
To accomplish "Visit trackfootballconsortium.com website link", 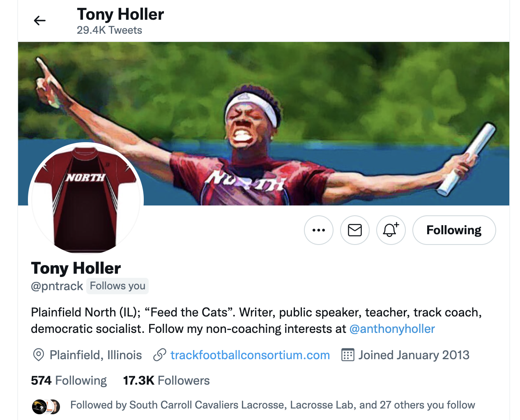I will [250, 355].
